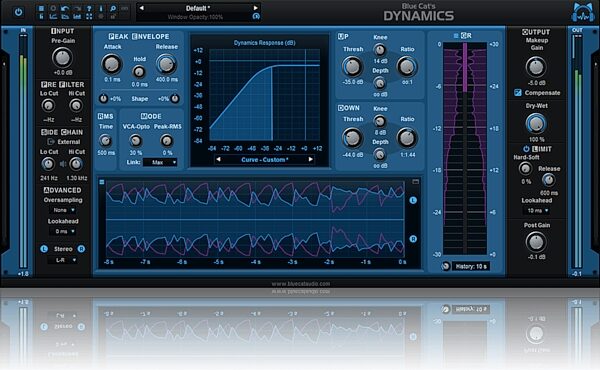Click the History: 10 s button

[x=471, y=266]
